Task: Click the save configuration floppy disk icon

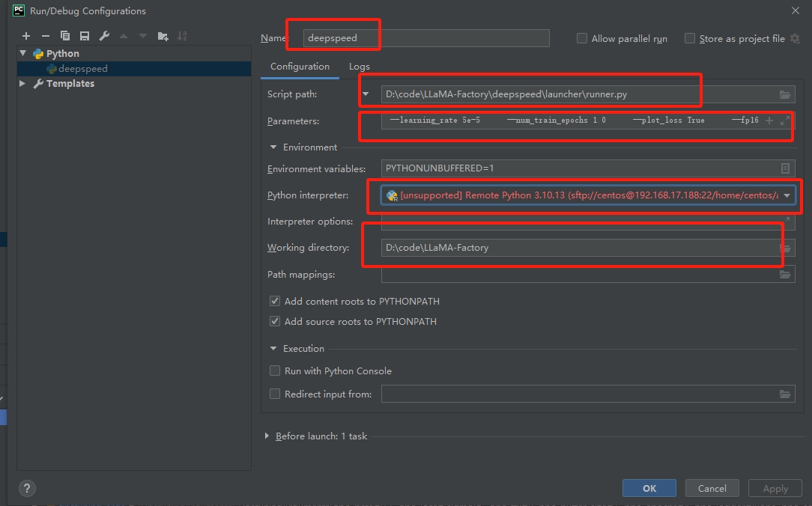Action: click(x=85, y=36)
